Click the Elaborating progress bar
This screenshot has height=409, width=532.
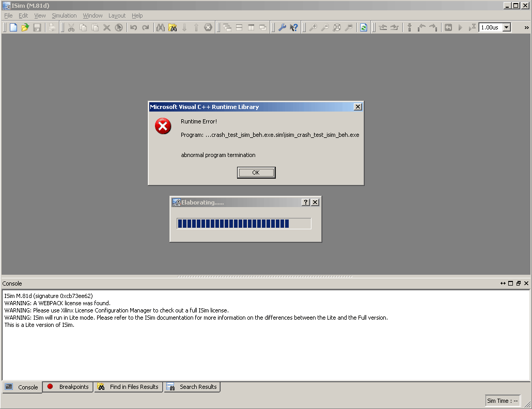pos(244,224)
